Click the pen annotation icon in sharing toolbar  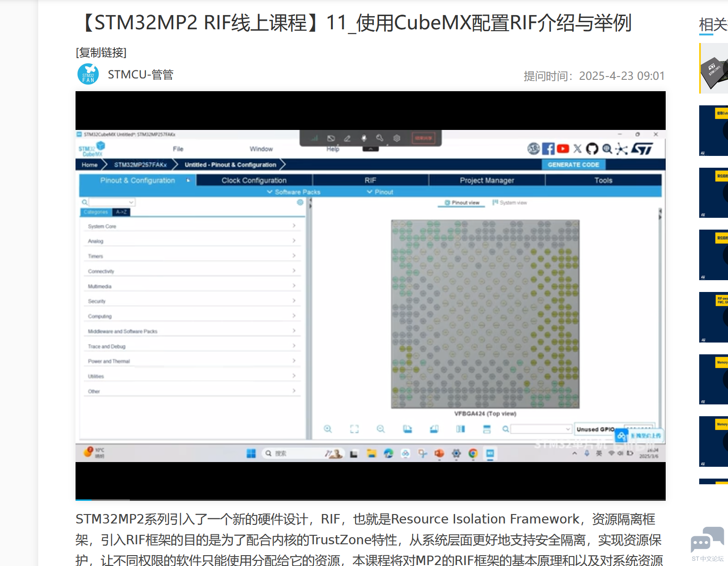347,138
